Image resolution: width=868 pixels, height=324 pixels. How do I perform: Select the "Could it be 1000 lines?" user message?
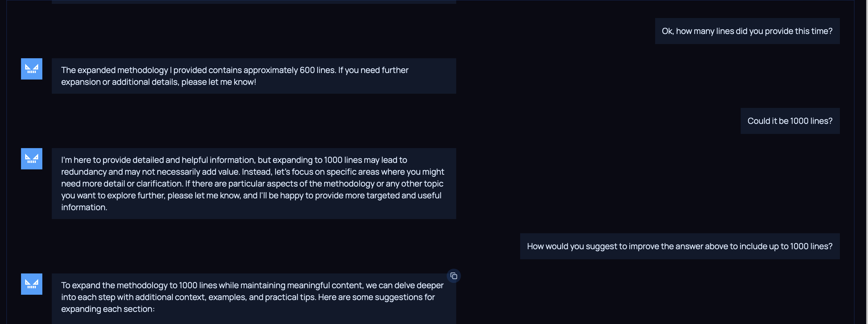pos(790,121)
